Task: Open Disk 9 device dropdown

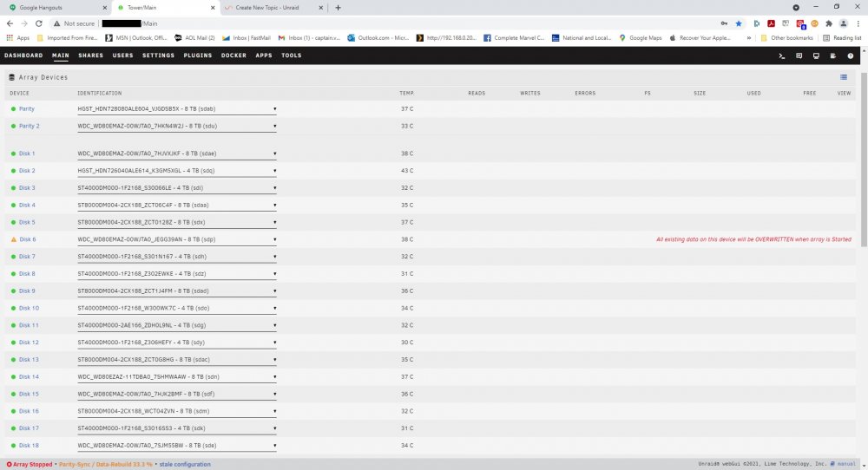Action: point(176,290)
